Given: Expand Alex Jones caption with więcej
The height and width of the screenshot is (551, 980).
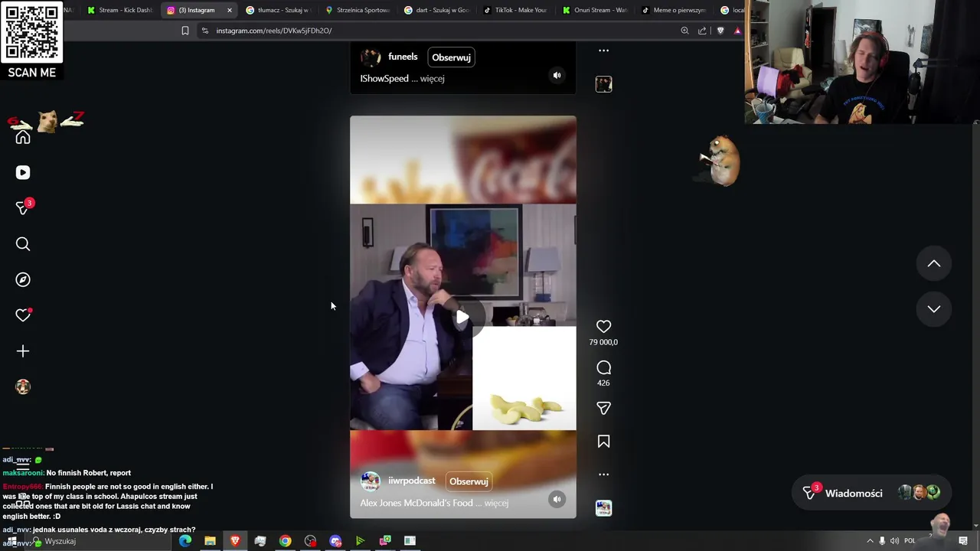Looking at the screenshot, I should click(496, 503).
